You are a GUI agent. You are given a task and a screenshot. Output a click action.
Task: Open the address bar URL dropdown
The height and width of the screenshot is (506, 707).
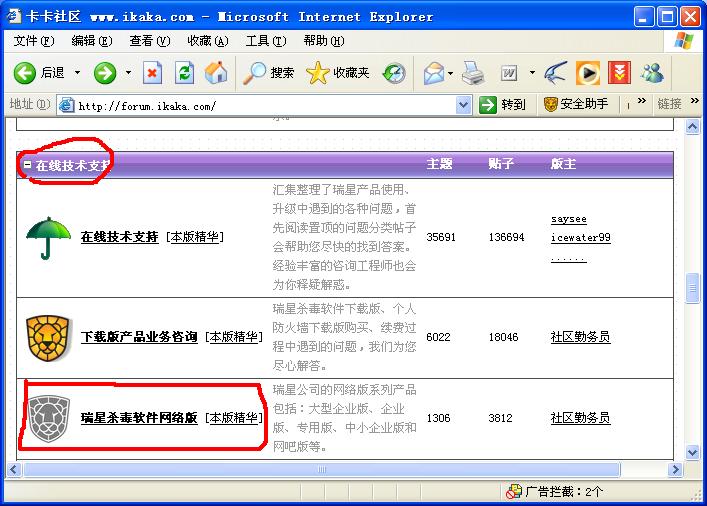click(463, 106)
